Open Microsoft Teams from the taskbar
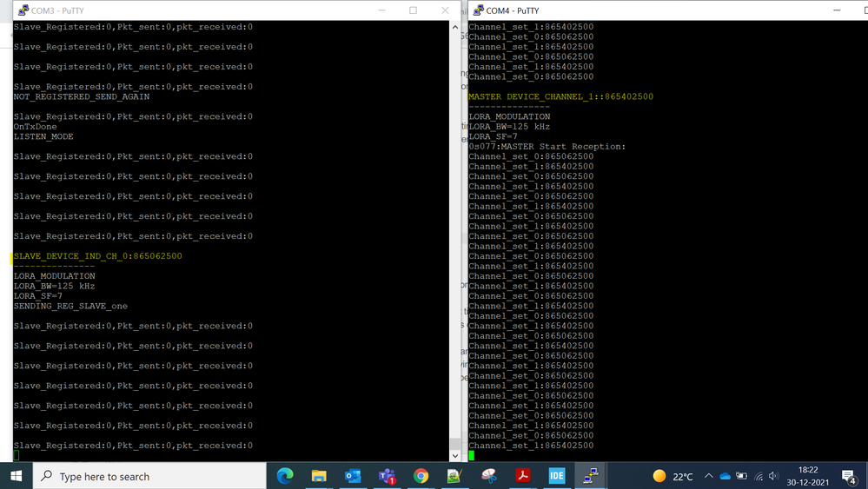 [x=387, y=476]
